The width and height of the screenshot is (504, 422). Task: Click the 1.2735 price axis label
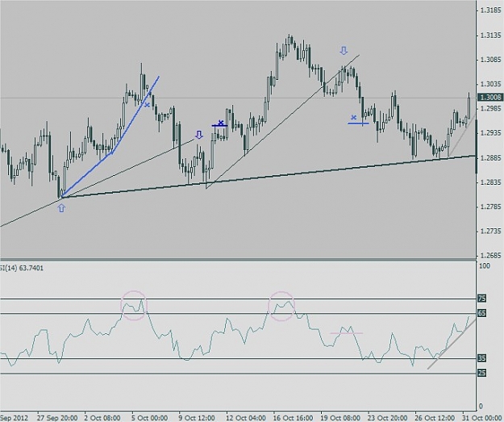490,231
